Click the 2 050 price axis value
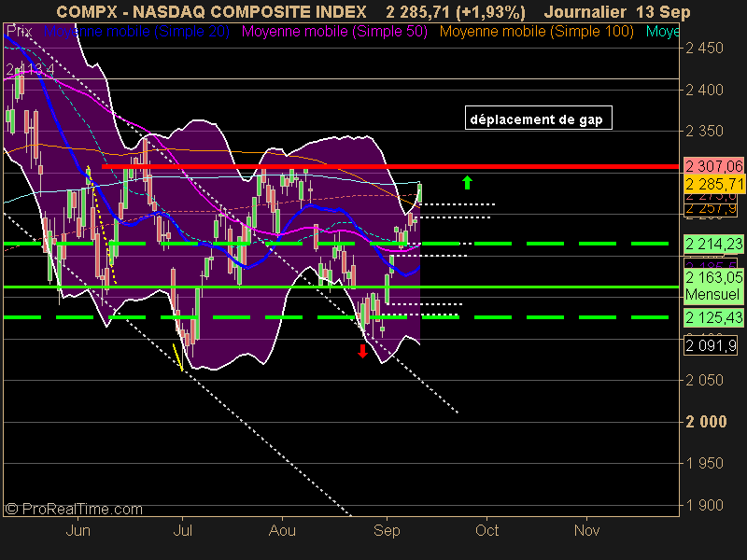This screenshot has width=747, height=560. pyautogui.click(x=704, y=381)
